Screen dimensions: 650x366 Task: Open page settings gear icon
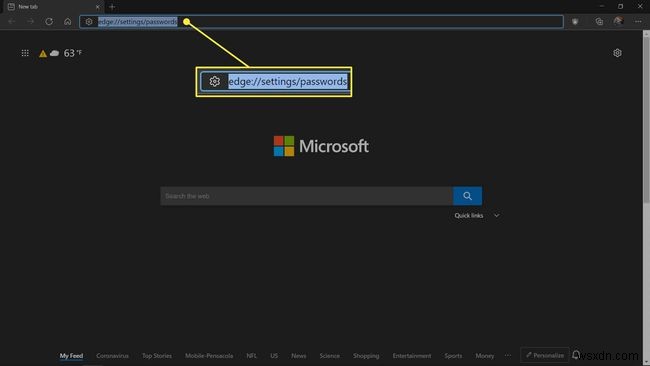coord(617,53)
